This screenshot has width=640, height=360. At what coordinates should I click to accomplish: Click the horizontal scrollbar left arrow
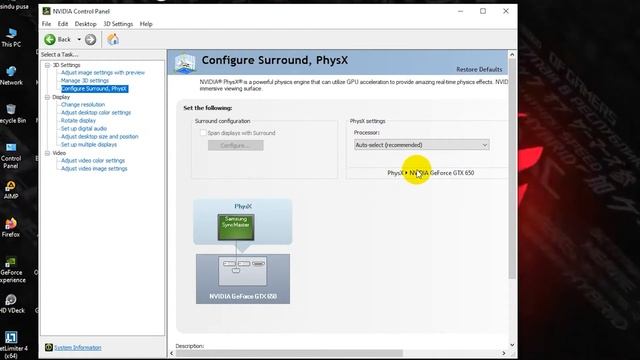coord(171,353)
